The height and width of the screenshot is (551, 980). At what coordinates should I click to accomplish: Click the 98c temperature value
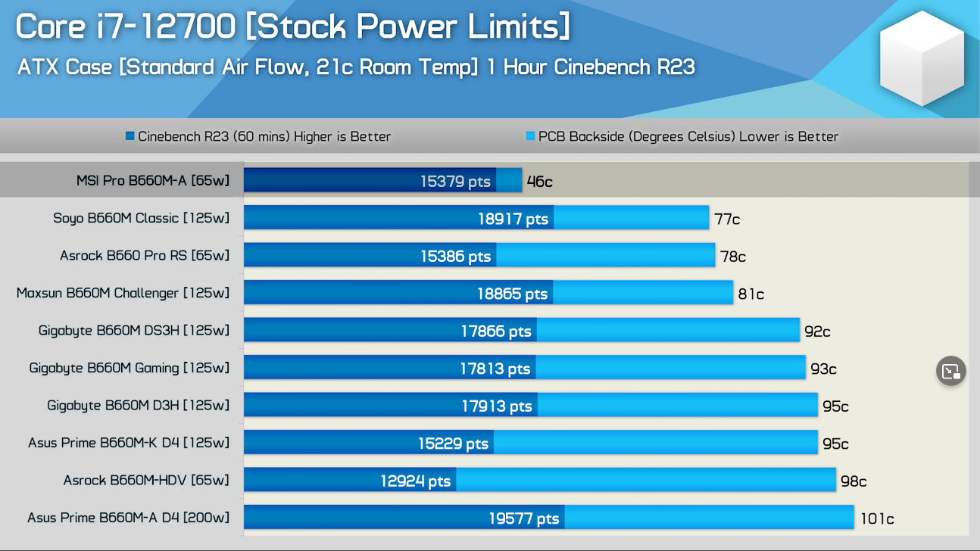[x=854, y=481]
